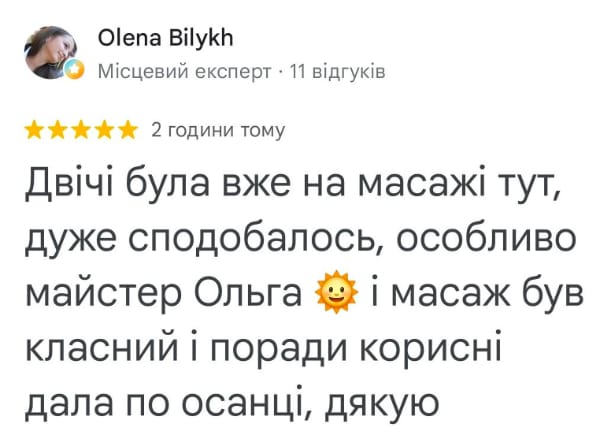The height and width of the screenshot is (438, 600).
Task: Click the orange Local Guide badge icon
Action: 74,70
